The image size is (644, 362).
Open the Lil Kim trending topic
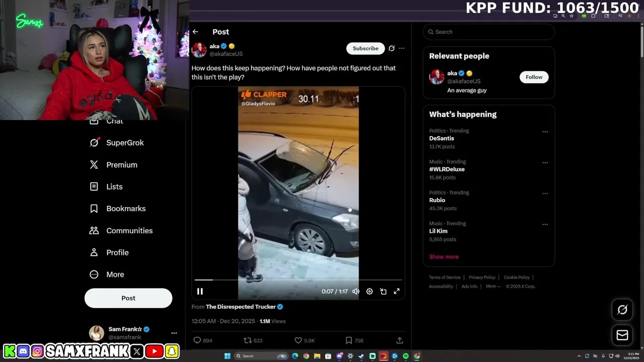point(438,231)
